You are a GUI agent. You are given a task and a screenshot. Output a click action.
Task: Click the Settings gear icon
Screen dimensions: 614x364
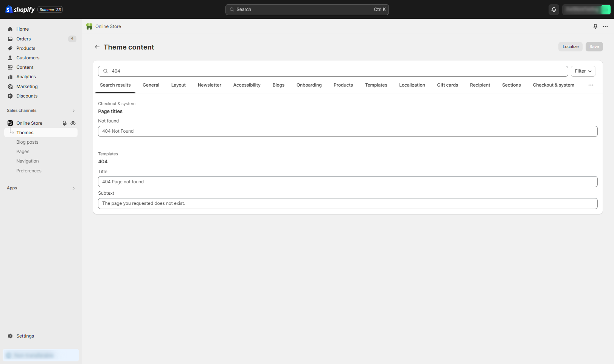pos(10,336)
